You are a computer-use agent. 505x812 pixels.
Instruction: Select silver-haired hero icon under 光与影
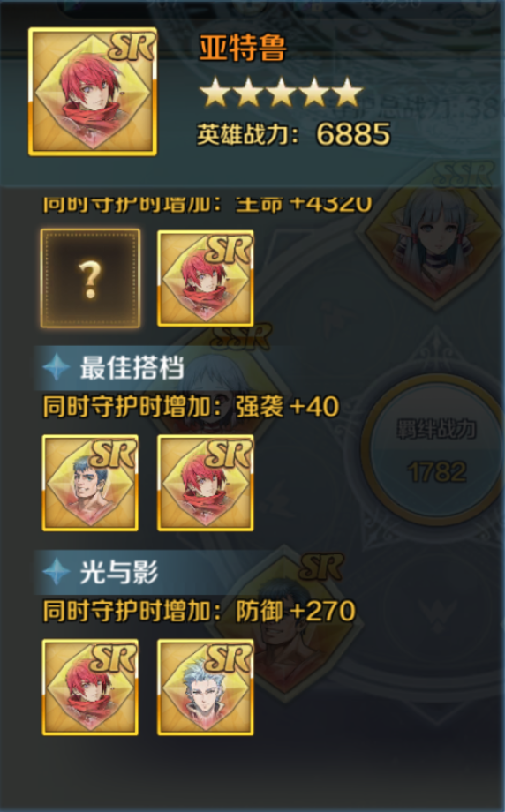pyautogui.click(x=205, y=688)
